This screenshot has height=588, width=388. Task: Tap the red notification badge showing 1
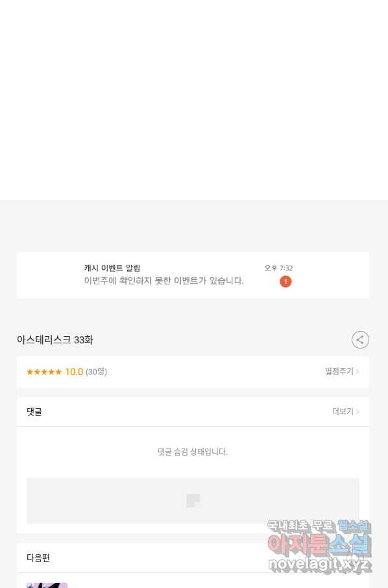pos(285,282)
